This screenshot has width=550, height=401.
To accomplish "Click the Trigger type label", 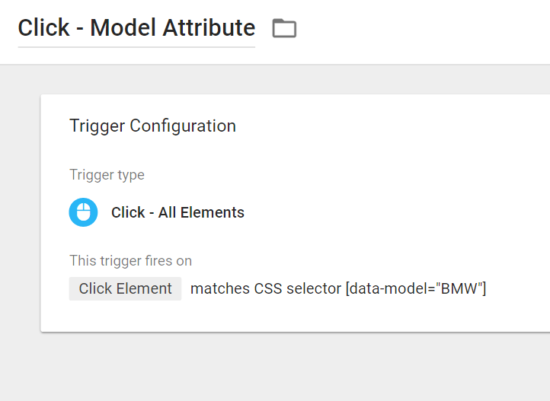I will pyautogui.click(x=107, y=175).
